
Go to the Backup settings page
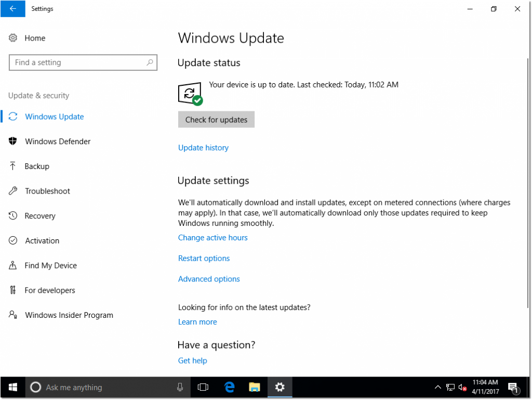[x=37, y=166]
